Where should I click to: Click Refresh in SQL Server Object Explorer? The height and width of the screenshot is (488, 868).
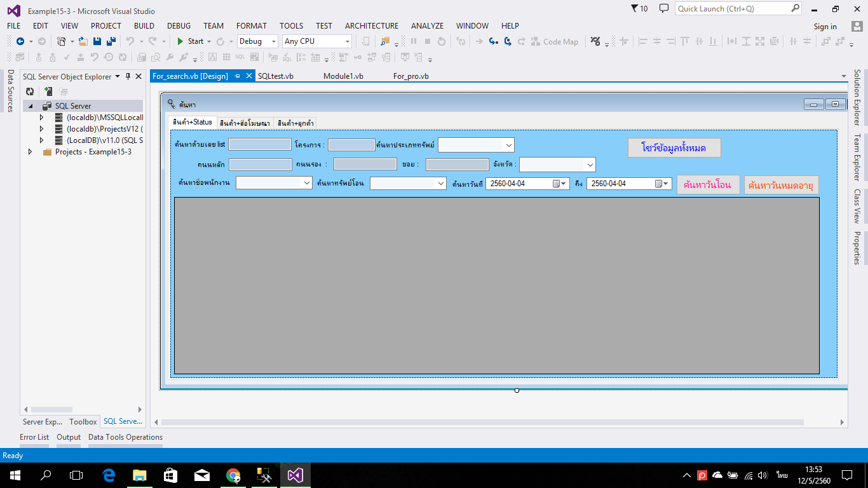(x=30, y=91)
